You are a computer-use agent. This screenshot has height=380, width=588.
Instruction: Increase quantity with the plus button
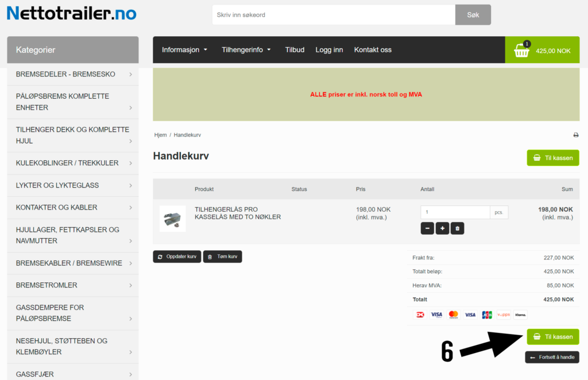click(x=442, y=228)
